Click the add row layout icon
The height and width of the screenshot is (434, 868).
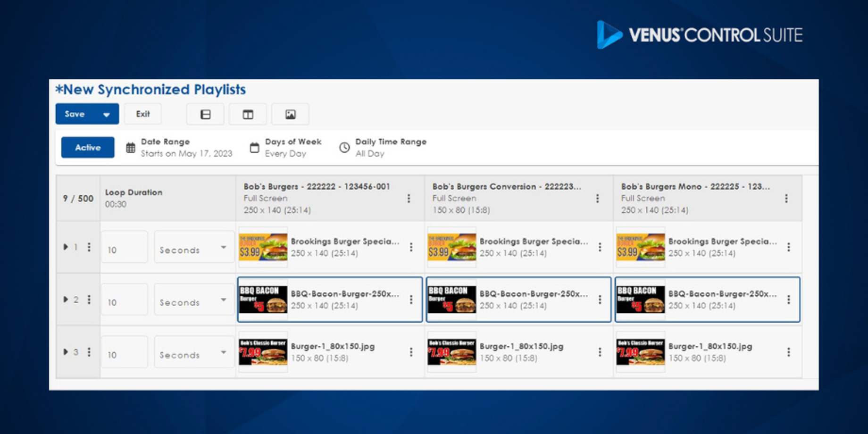click(205, 115)
